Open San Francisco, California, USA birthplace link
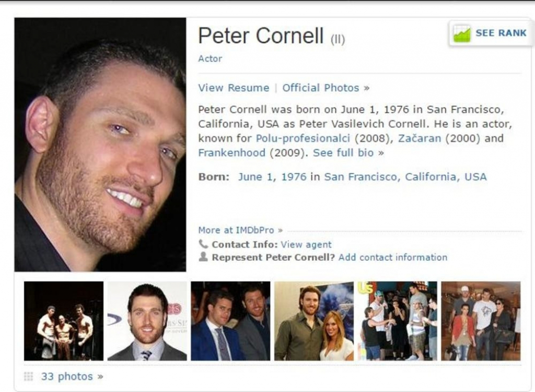This screenshot has width=535, height=392. pos(405,177)
